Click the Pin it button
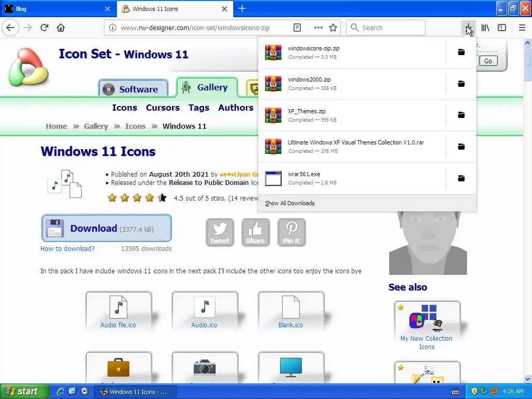Screen dimensions: 532x399 (x=291, y=232)
